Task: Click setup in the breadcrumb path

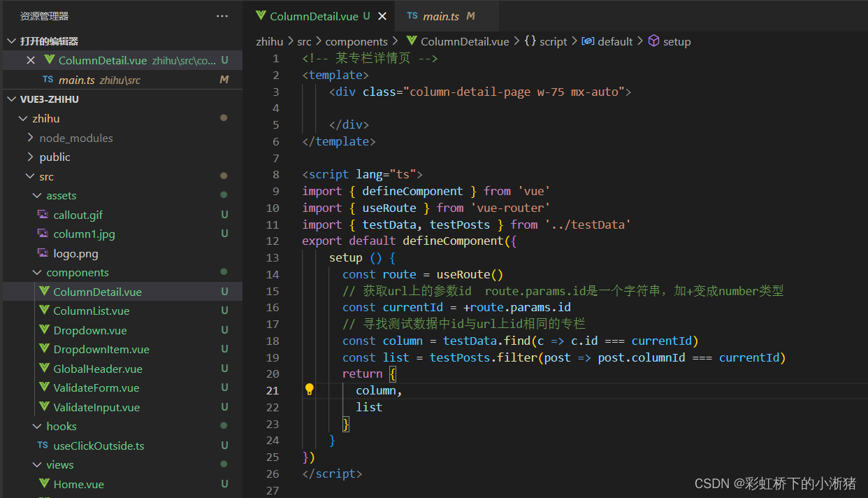Action: (x=677, y=41)
